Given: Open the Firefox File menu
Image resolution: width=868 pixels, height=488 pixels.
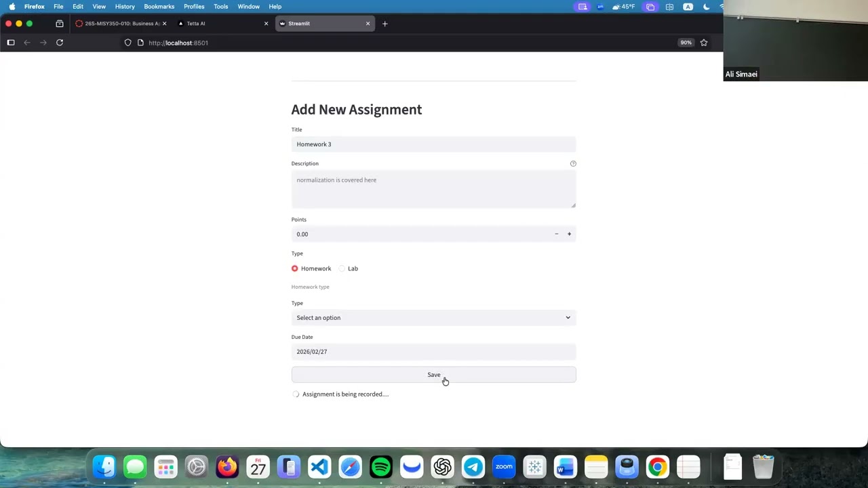Looking at the screenshot, I should coord(58,7).
